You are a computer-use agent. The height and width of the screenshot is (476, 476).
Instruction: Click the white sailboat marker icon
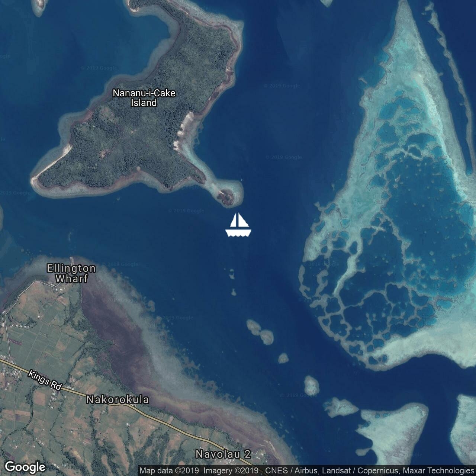(x=238, y=225)
